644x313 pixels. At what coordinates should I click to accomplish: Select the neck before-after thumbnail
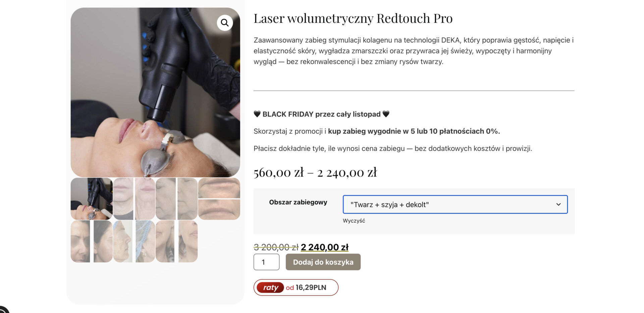pos(134,199)
